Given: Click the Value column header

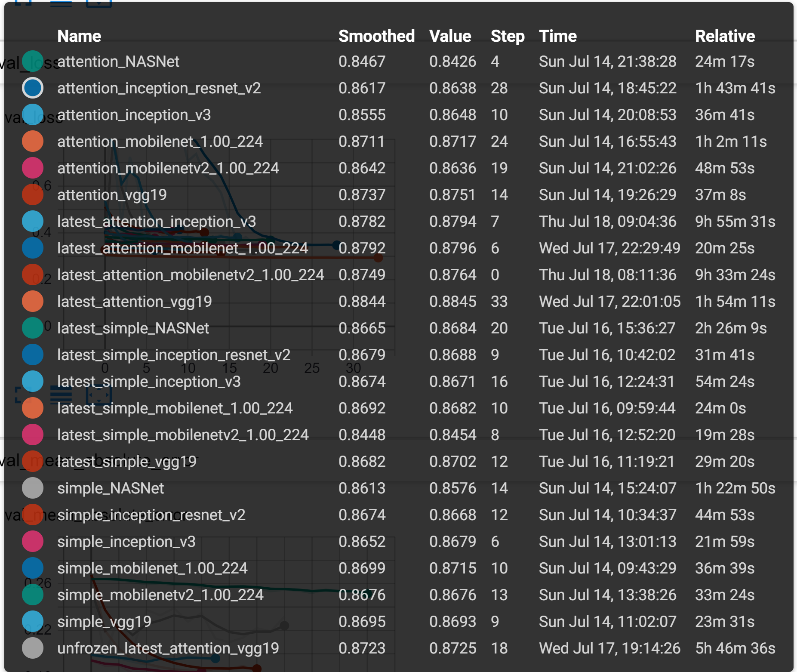Looking at the screenshot, I should tap(450, 36).
